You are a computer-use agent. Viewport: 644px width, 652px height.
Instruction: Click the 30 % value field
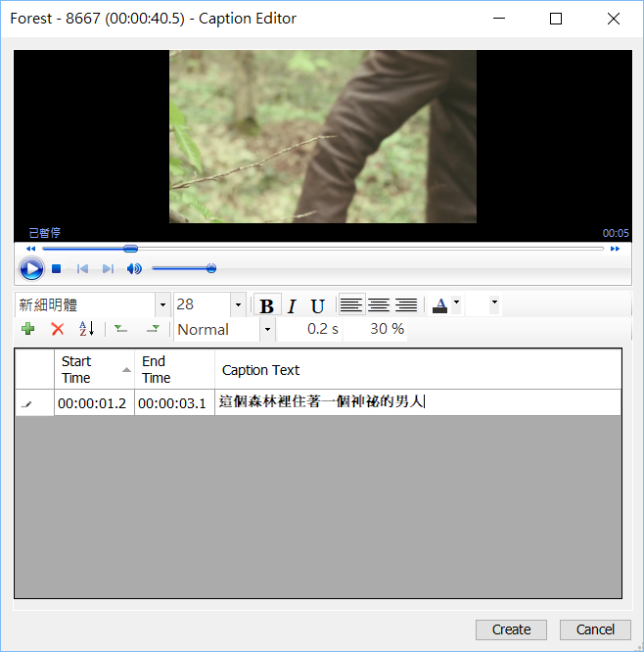(x=376, y=329)
